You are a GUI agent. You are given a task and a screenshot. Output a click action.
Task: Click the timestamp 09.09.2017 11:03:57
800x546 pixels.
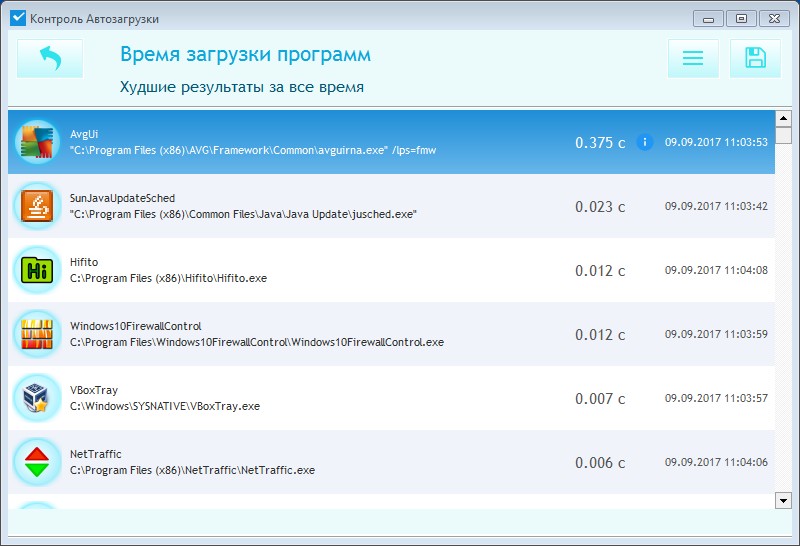pos(716,398)
